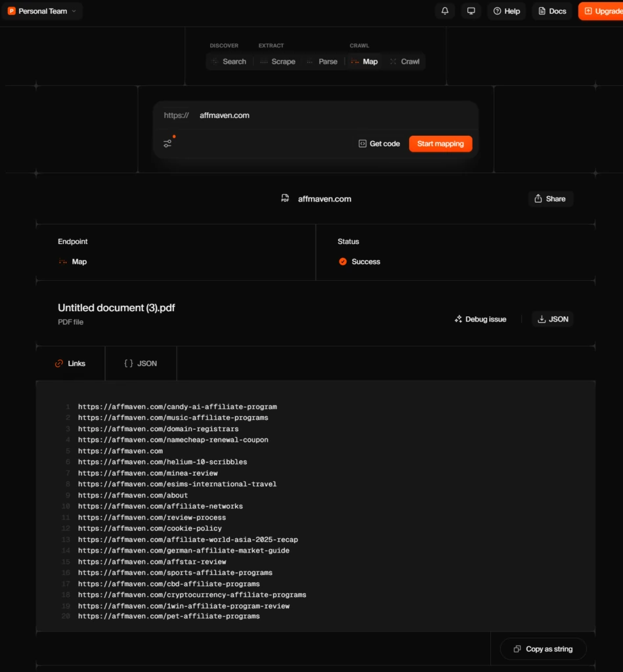Click the affiliate-networks link
This screenshot has height=672, width=623.
click(160, 506)
